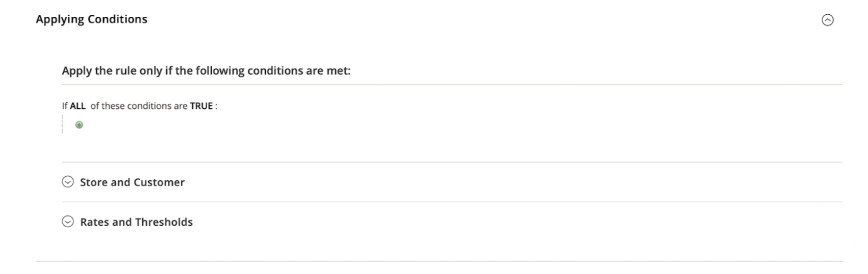Change the TRUE value in the condition
Screen dimensions: 868x274
pos(201,106)
